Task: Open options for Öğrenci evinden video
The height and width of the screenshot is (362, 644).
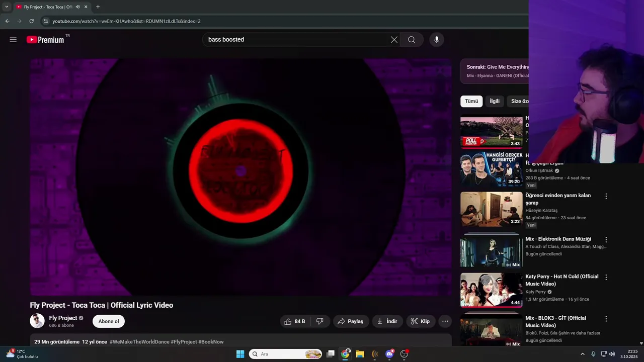Action: click(x=606, y=196)
